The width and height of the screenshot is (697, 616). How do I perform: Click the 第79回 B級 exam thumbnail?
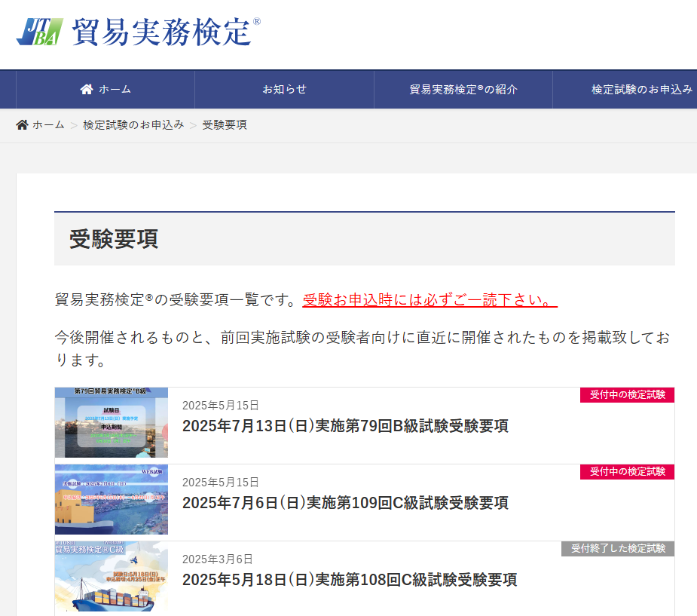112,423
